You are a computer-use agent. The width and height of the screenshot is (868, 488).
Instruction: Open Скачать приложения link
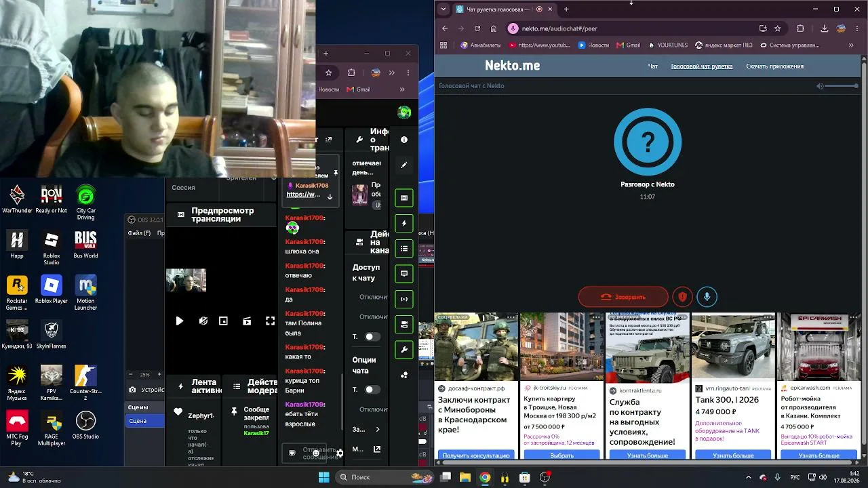(x=774, y=66)
